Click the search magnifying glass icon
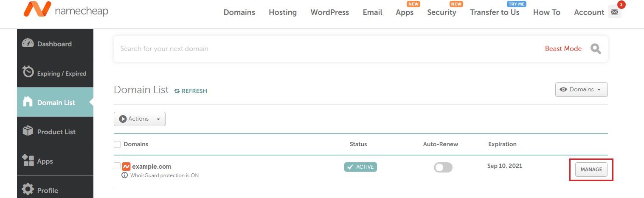 [x=596, y=49]
